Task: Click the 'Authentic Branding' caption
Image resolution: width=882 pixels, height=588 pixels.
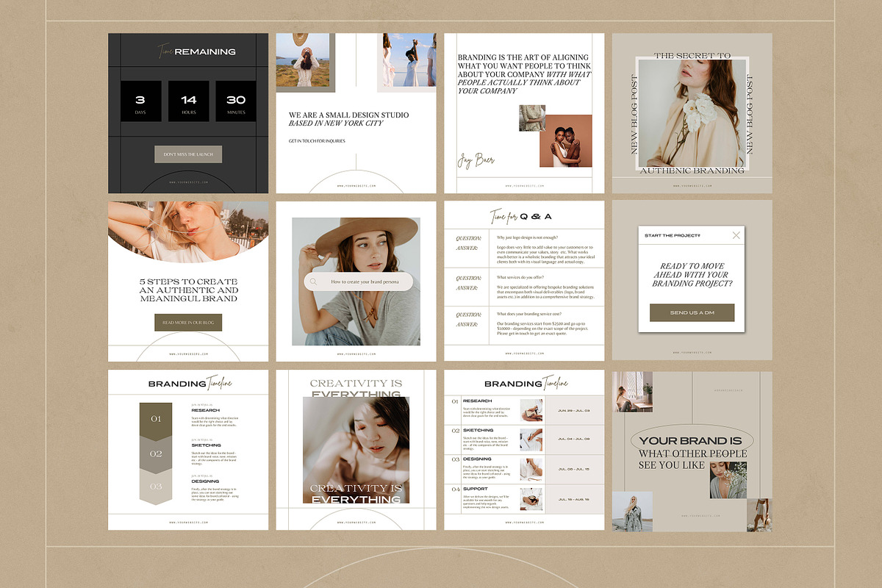Action: (692, 171)
